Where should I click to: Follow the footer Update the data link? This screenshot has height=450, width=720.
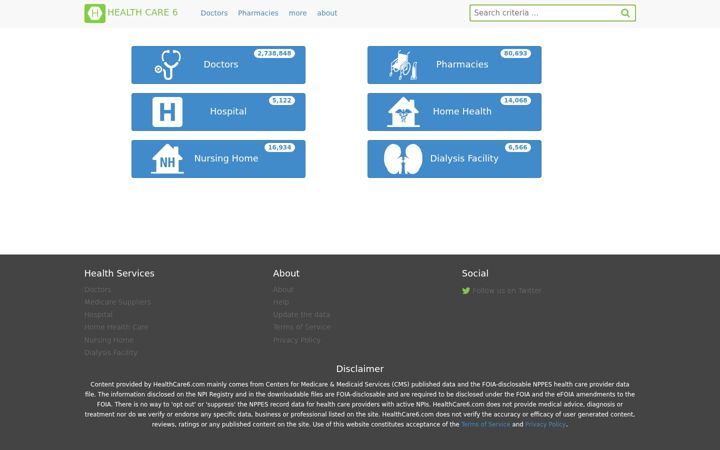point(301,315)
